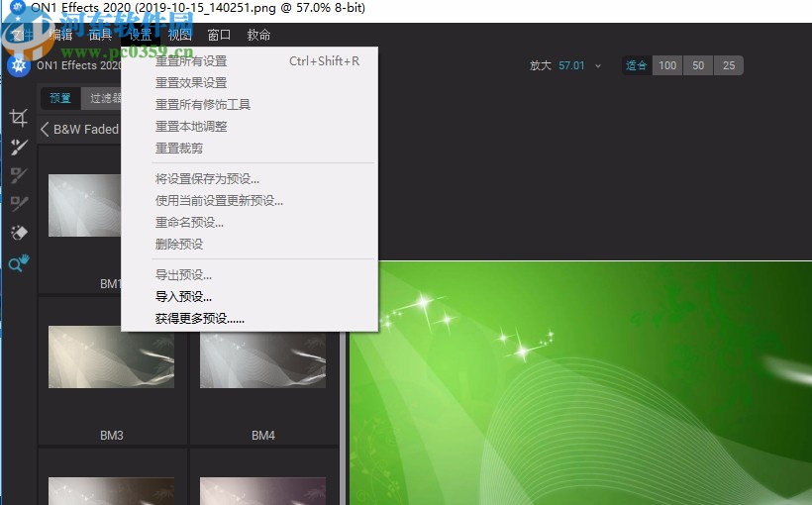Apply the BM4 preset thumbnail

[x=263, y=361]
